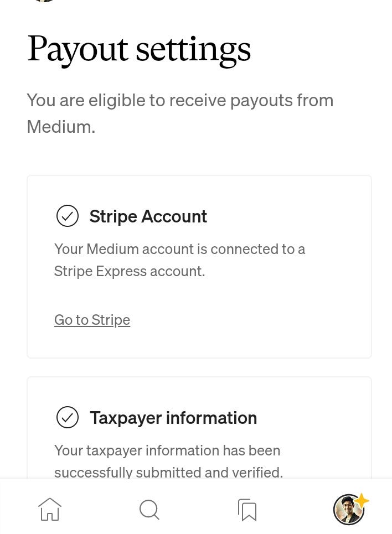Open your Lists via the bookmark icon

point(247,509)
